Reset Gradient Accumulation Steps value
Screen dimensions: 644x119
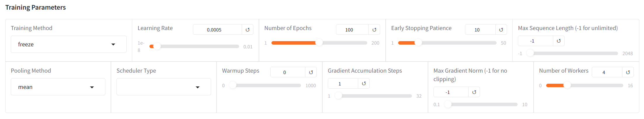pos(364,83)
